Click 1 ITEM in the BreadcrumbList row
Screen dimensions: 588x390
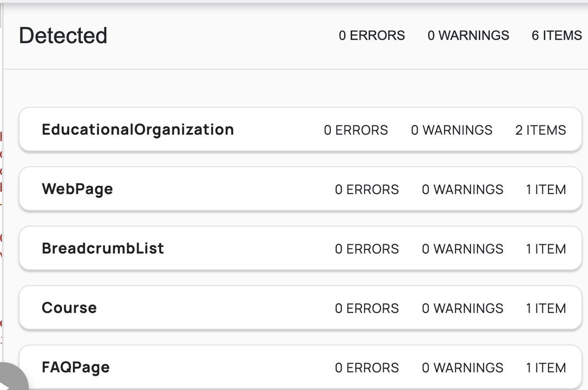point(546,249)
